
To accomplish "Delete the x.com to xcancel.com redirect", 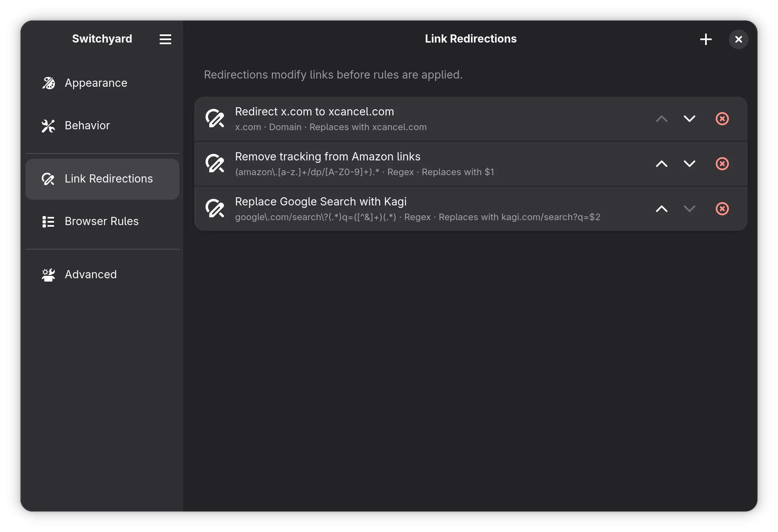I will tap(722, 119).
